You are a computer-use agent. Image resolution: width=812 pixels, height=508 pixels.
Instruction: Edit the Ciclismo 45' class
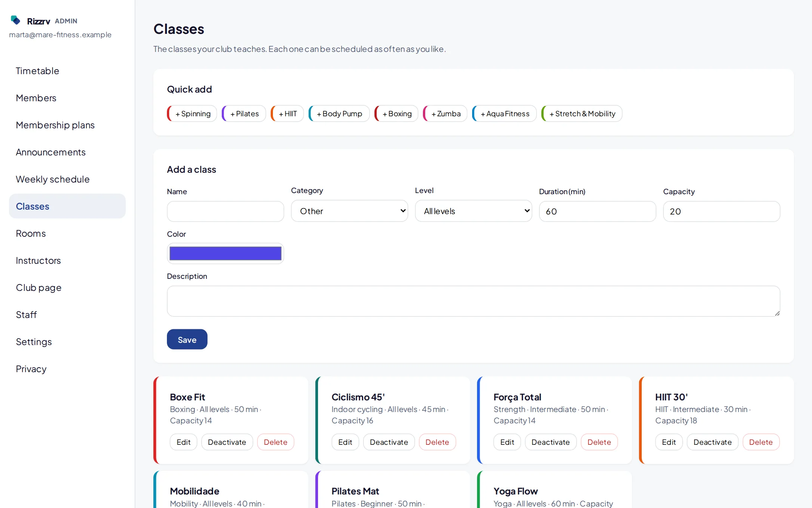[x=345, y=442]
